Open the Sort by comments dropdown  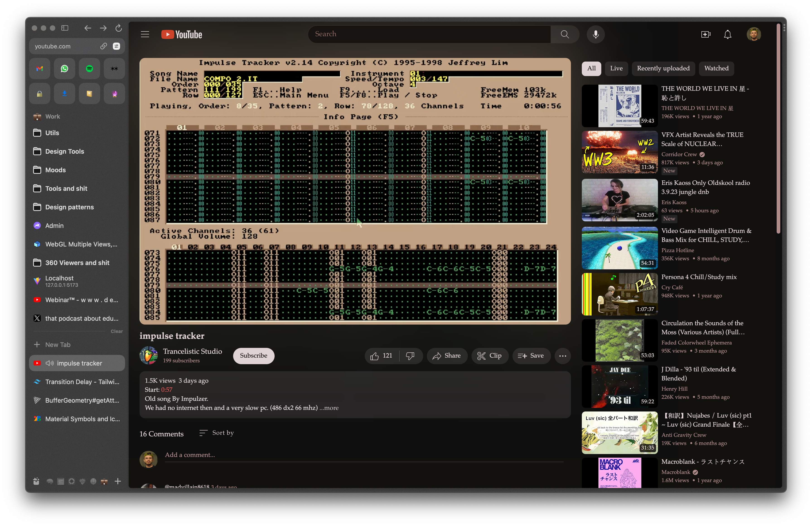click(217, 433)
